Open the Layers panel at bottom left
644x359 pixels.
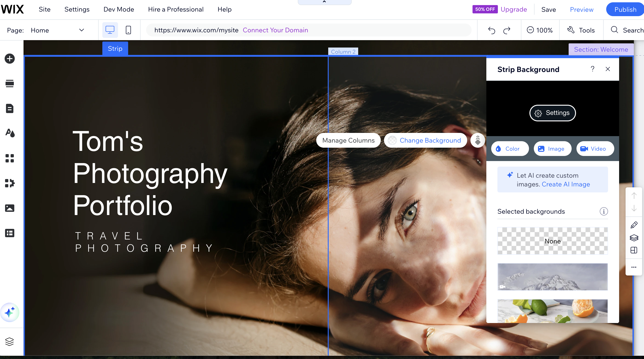coord(9,341)
